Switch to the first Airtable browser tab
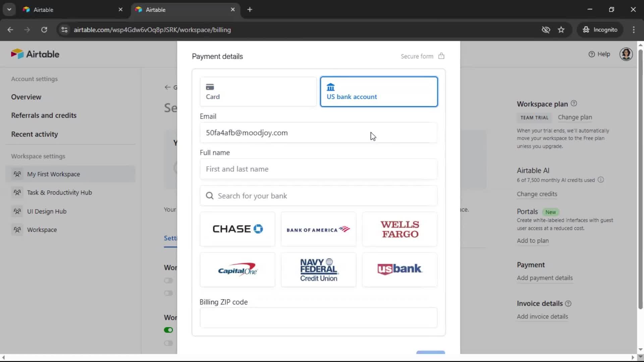The height and width of the screenshot is (362, 644). coord(72,10)
